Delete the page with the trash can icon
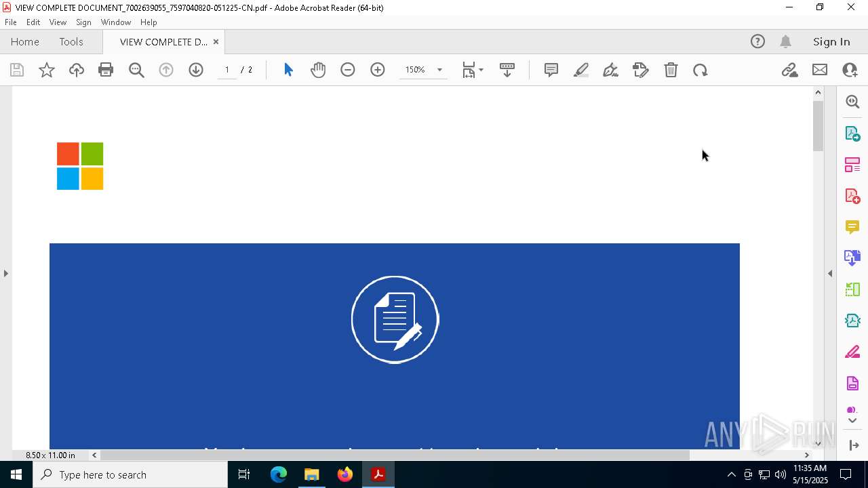 (671, 70)
